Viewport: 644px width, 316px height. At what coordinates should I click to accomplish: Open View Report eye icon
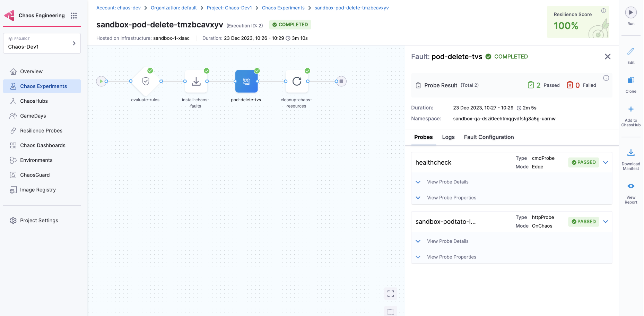click(x=630, y=186)
